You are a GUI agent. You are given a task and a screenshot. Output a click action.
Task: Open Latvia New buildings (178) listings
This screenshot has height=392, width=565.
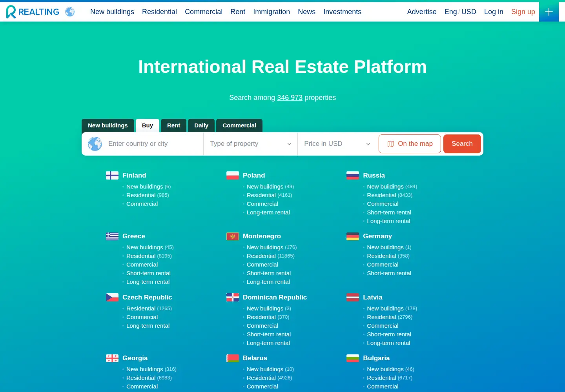pos(392,309)
